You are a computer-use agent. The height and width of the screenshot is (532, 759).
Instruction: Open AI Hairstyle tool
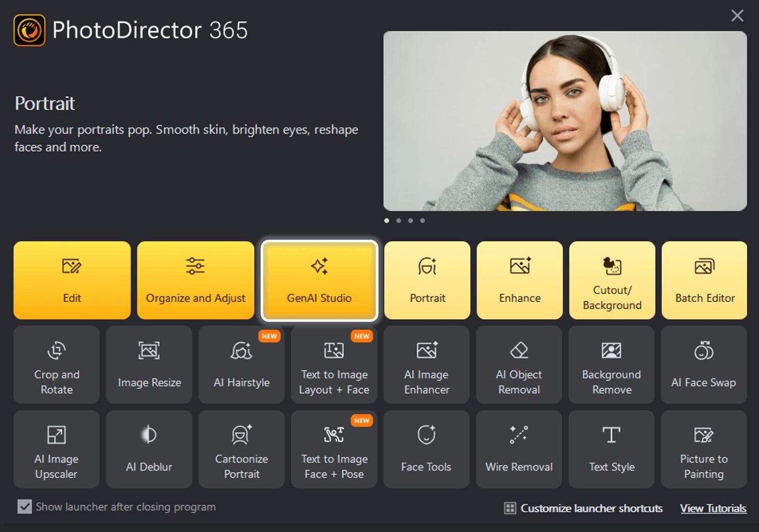(x=241, y=365)
